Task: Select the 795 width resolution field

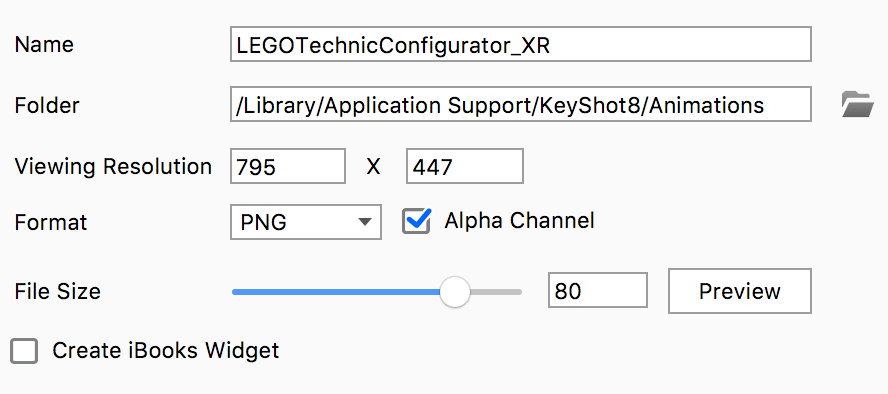Action: coord(288,166)
